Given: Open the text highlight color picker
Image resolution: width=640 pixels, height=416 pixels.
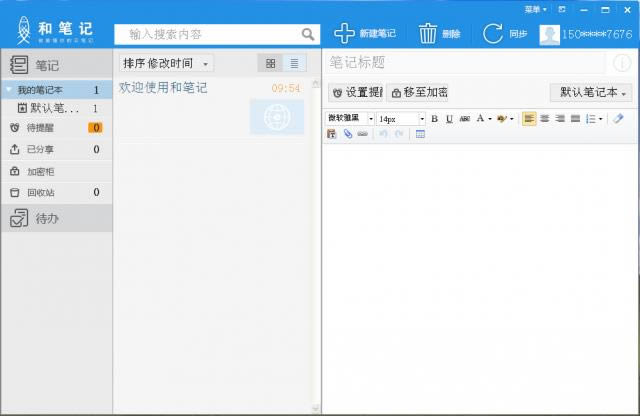Looking at the screenshot, I should pyautogui.click(x=505, y=119).
